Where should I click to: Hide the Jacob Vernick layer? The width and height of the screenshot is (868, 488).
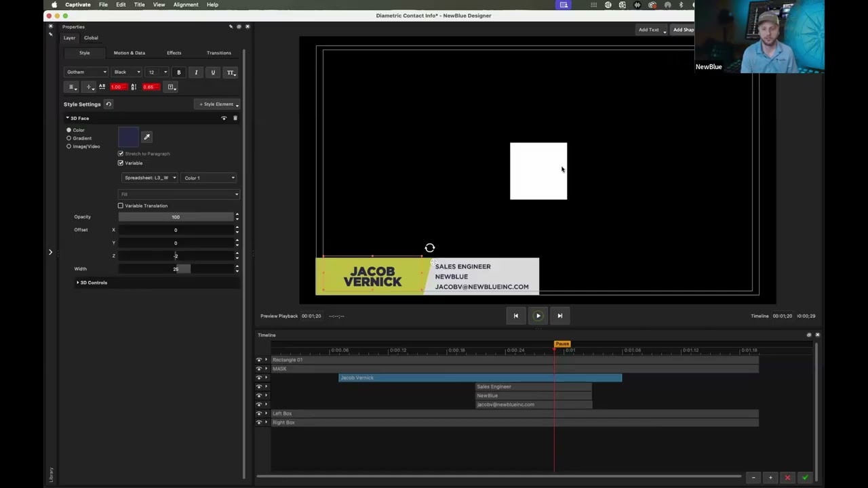click(258, 378)
